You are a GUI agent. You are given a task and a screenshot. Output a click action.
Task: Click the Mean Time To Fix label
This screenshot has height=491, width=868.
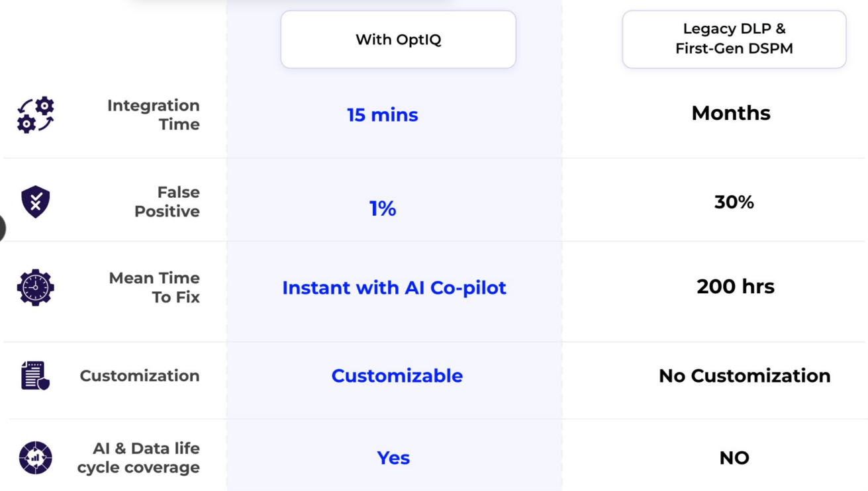(x=154, y=288)
